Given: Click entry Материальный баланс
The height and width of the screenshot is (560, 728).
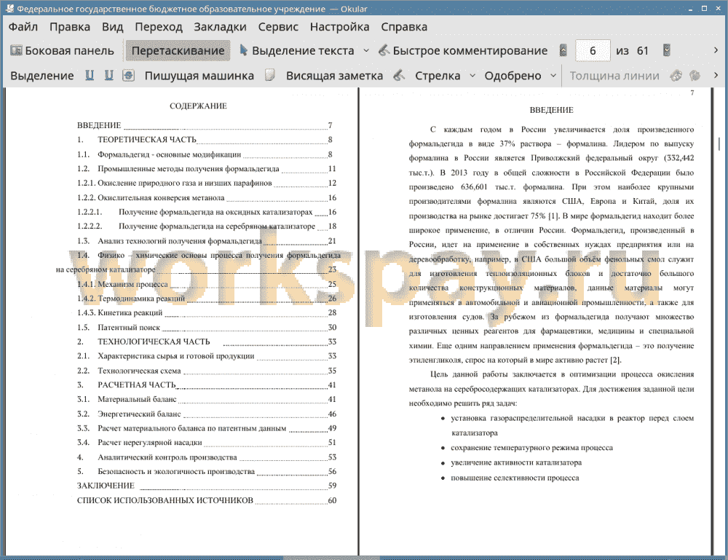Looking at the screenshot, I should tap(206, 399).
